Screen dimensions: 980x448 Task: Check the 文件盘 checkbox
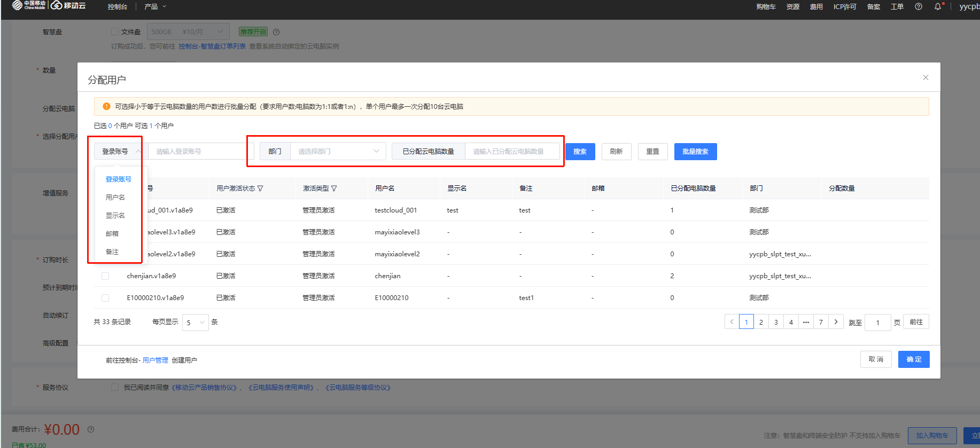[x=114, y=32]
